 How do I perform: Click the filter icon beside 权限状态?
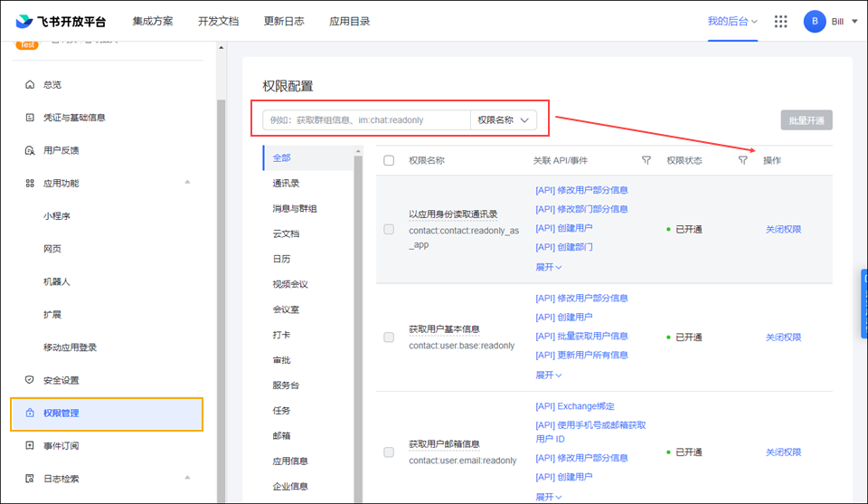point(742,160)
